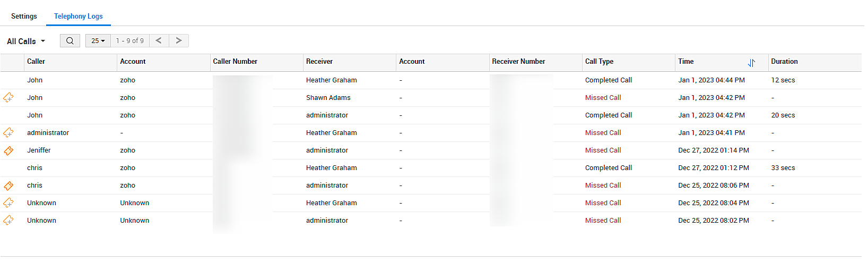Image resolution: width=868 pixels, height=261 pixels.
Task: Click the Caller column header
Action: 36,62
